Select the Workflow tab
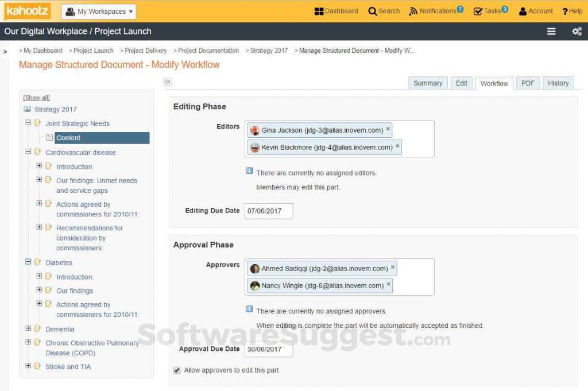Viewport: 588px width, 391px height. 494,84
